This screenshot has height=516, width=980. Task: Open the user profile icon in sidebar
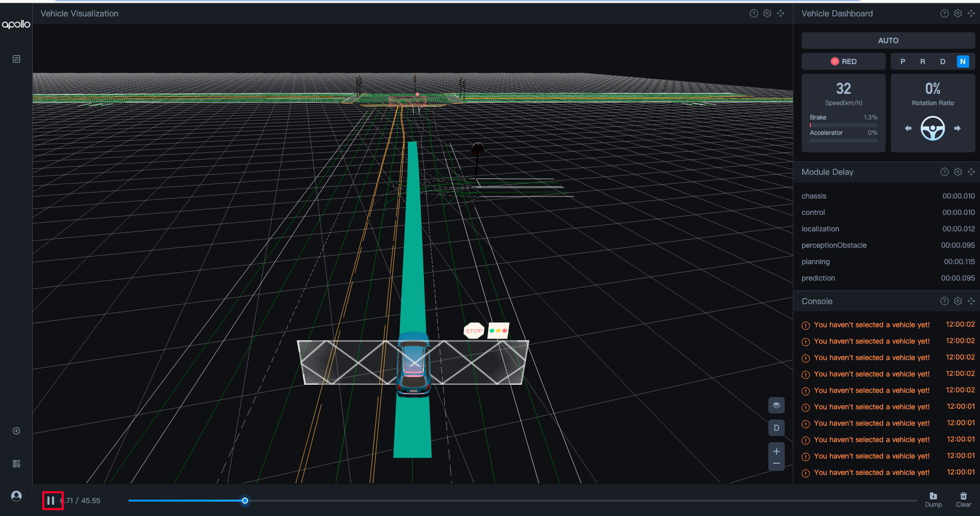pyautogui.click(x=16, y=496)
